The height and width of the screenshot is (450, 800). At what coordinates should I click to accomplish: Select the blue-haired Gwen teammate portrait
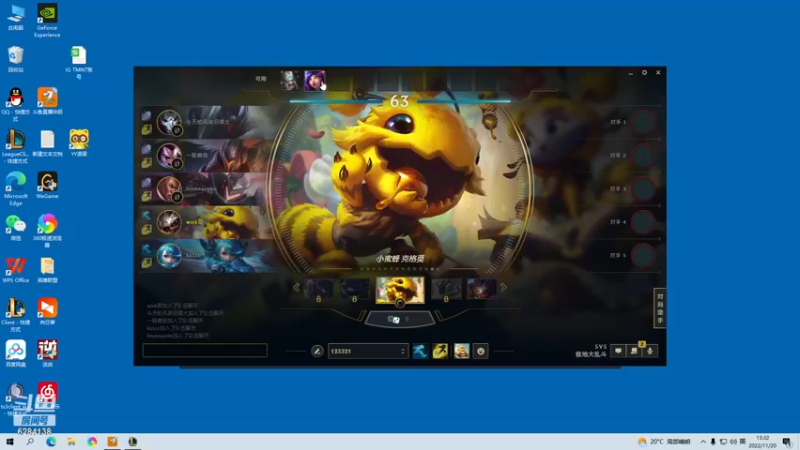tap(169, 256)
